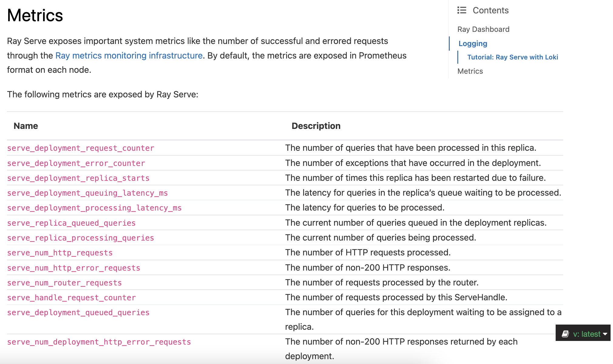
Task: Expand the v: latest version dropdown arrow
Action: (605, 334)
